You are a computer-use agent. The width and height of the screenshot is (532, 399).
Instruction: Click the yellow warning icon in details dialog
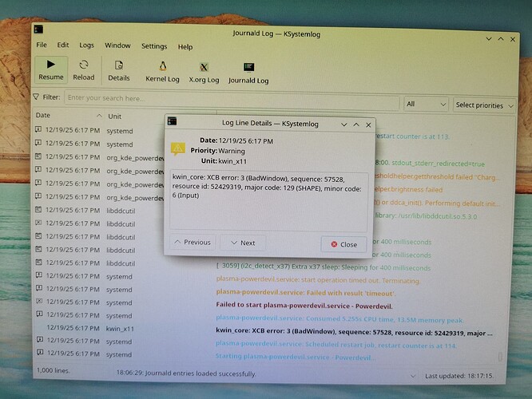tap(180, 148)
